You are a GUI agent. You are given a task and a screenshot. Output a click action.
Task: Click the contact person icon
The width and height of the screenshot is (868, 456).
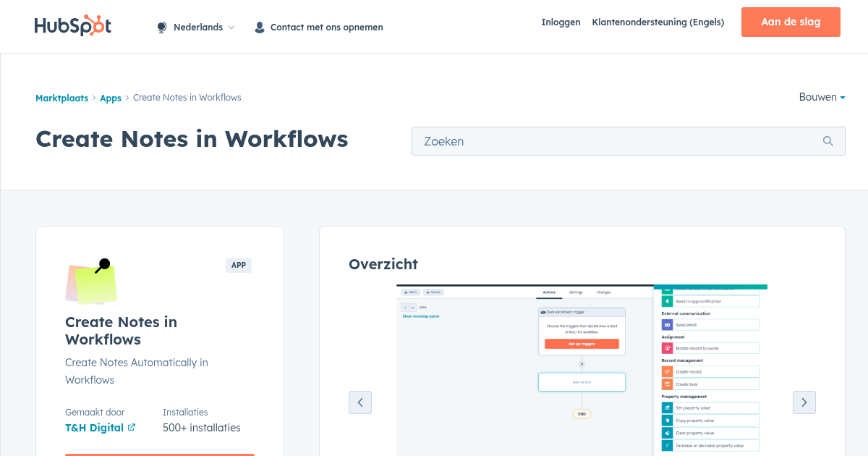click(x=260, y=28)
